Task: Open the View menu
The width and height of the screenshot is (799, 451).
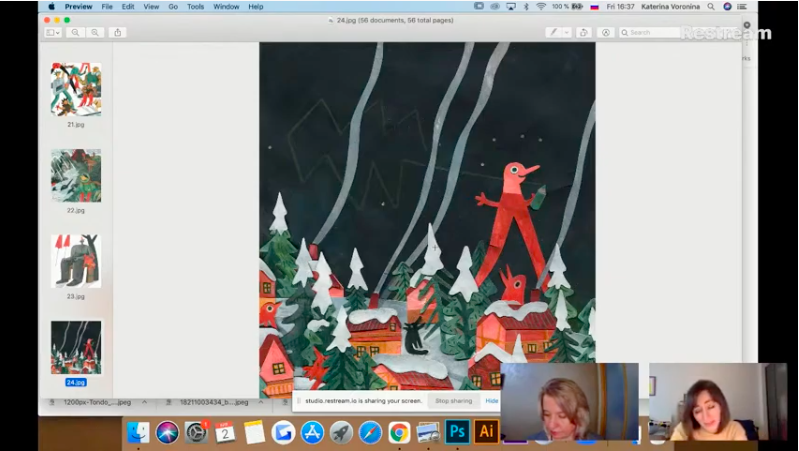Action: 151,6
